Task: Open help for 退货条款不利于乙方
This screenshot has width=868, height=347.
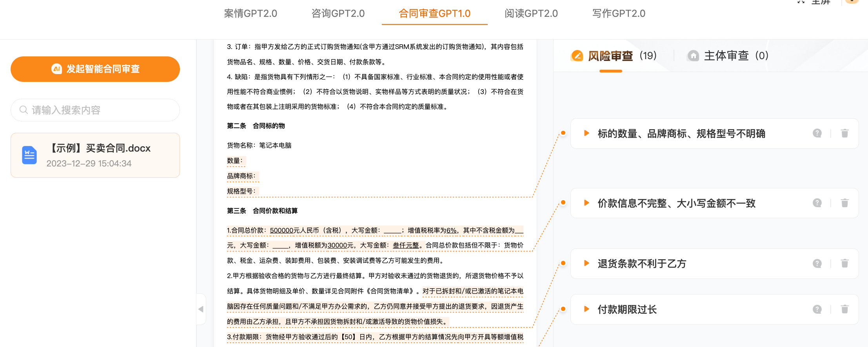Action: 817,263
